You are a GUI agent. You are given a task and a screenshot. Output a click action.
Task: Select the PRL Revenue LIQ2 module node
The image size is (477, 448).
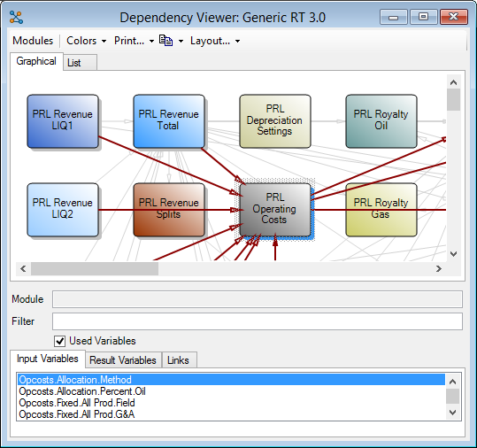click(63, 210)
